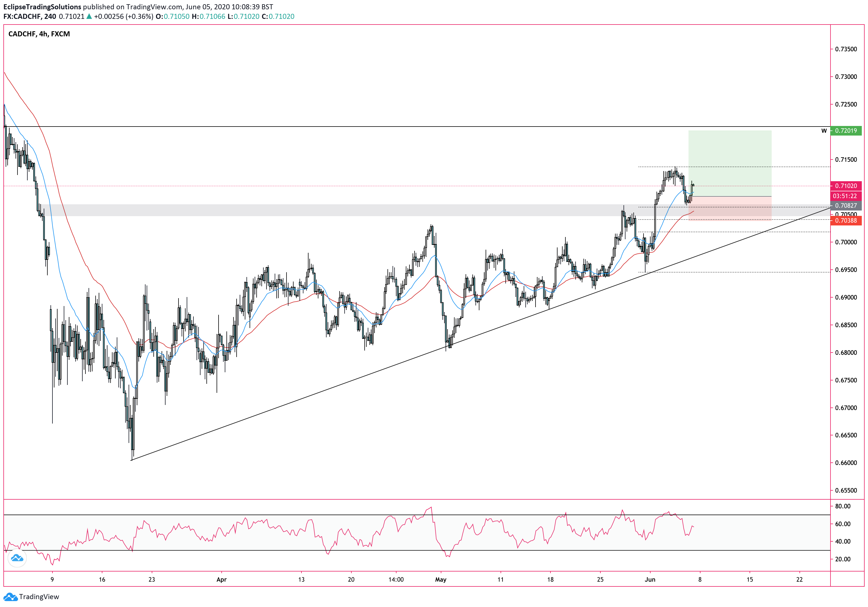Click the L:0.71020 low value
The width and height of the screenshot is (868, 607).
(x=243, y=17)
